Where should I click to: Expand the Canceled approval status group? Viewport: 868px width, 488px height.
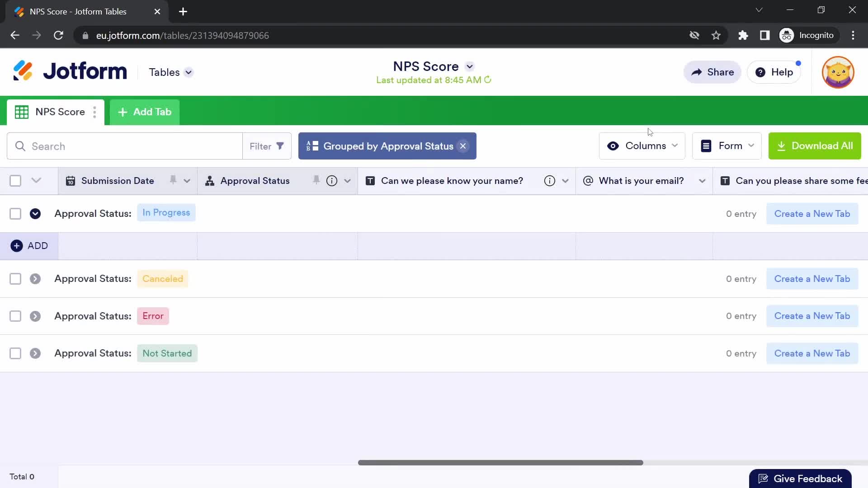(x=35, y=278)
